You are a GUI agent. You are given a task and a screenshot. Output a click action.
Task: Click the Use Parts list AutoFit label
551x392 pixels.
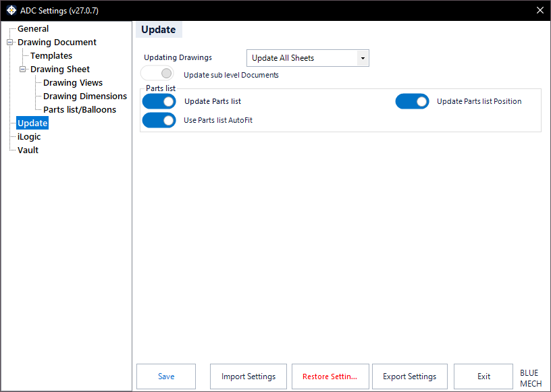coord(218,120)
